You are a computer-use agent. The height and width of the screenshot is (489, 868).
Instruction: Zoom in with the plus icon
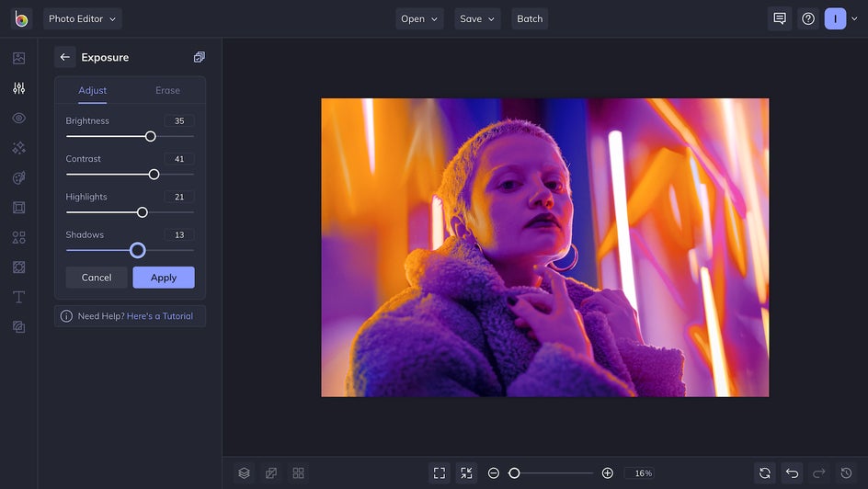(608, 473)
